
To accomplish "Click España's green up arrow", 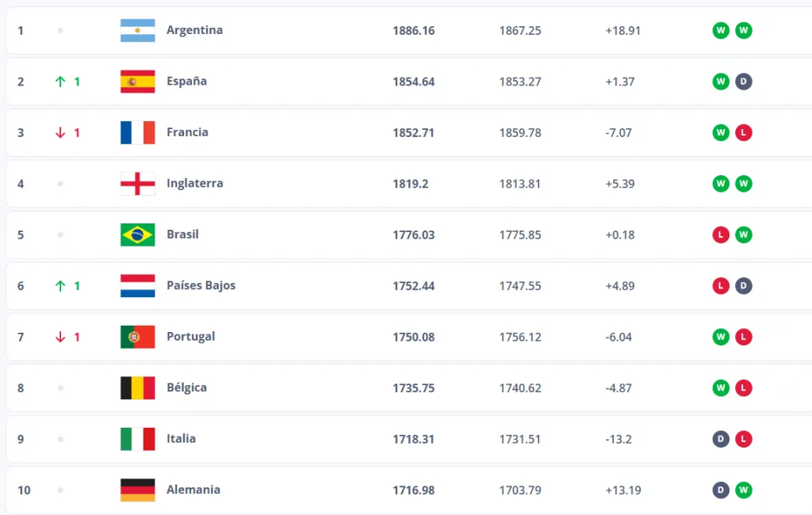I will [x=60, y=82].
